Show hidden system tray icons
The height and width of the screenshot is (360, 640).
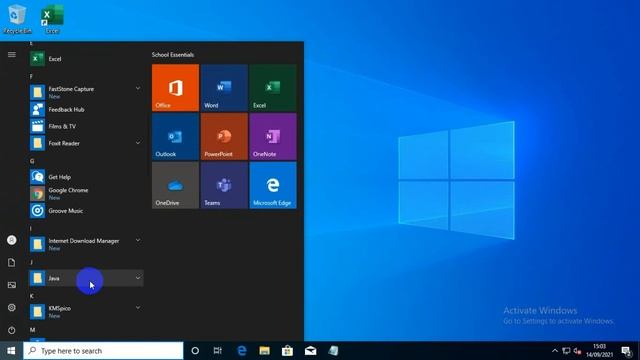pyautogui.click(x=555, y=351)
